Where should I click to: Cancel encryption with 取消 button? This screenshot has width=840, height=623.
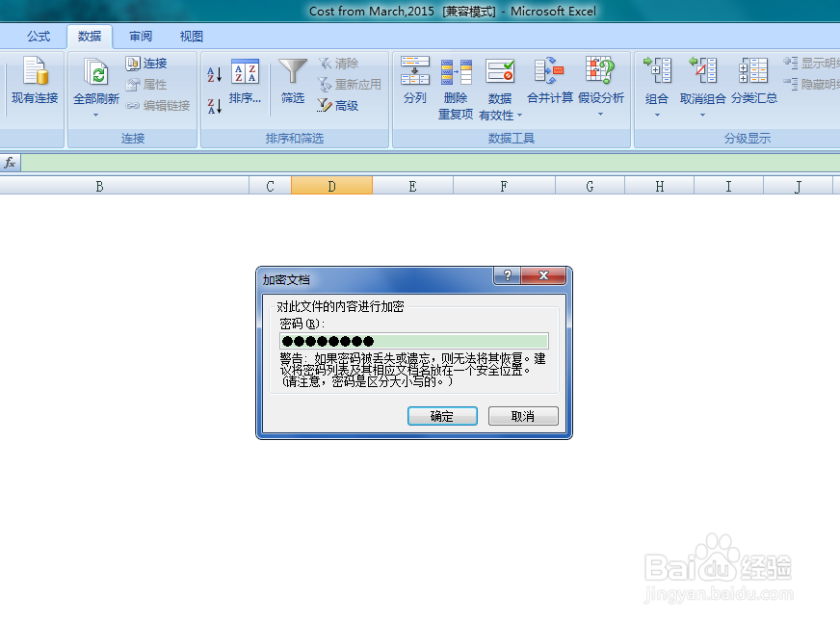[523, 416]
